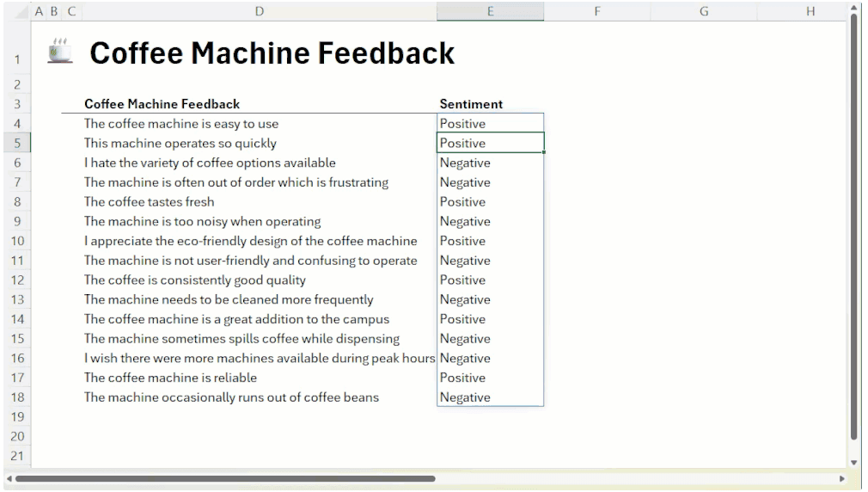Select cell about not user-friendly and confusing
Viewport: 868px width, 492px height.
click(259, 260)
